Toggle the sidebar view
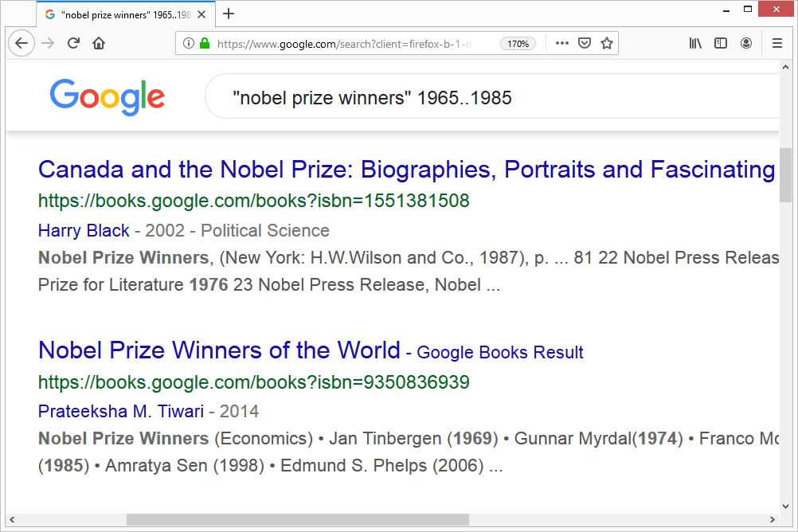The height and width of the screenshot is (532, 798). (721, 44)
